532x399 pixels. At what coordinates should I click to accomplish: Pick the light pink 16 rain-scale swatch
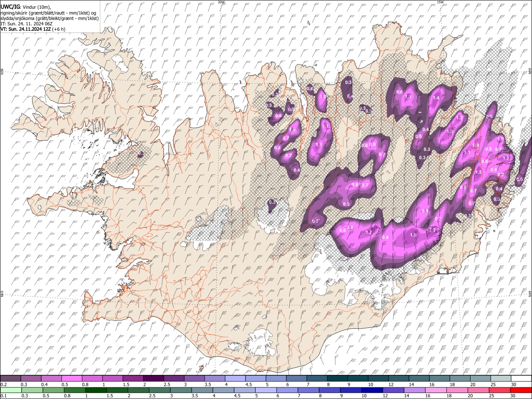(436, 390)
